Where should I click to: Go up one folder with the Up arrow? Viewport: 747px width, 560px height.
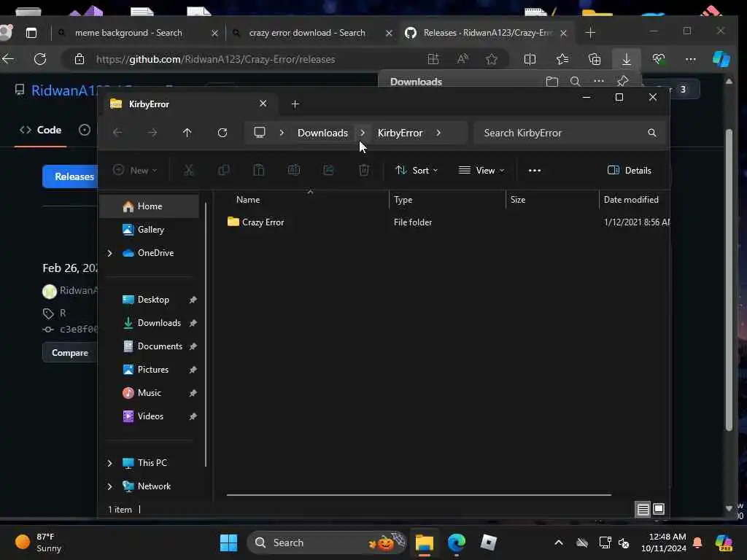pos(187,133)
